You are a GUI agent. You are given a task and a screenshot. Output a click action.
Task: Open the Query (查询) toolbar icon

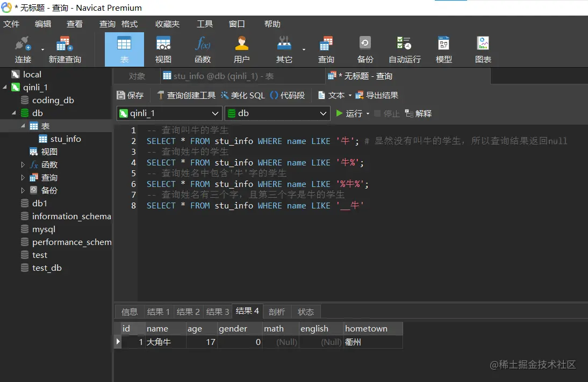coord(326,49)
